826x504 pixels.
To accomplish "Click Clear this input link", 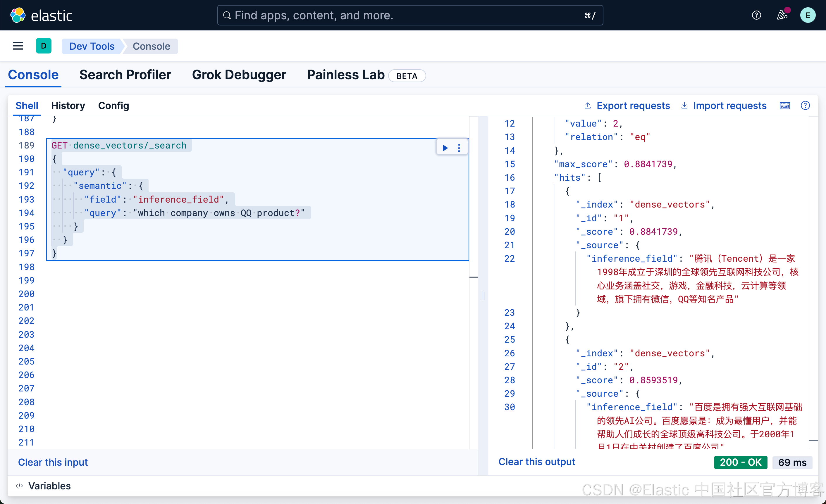I will [x=53, y=462].
